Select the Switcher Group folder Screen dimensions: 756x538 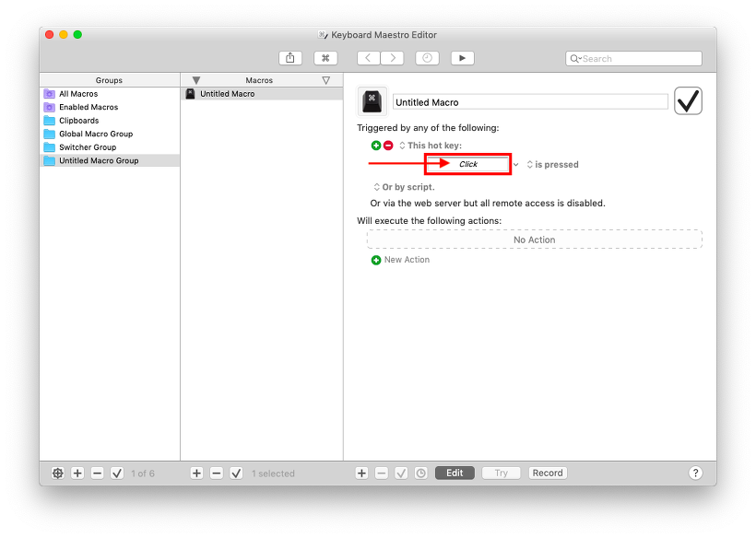click(x=110, y=147)
